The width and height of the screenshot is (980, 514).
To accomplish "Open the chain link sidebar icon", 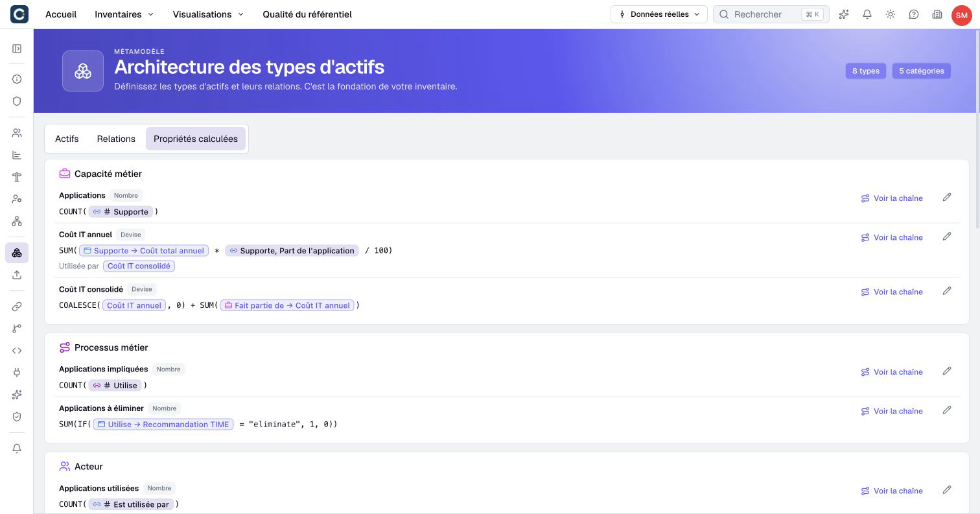I will pos(17,307).
